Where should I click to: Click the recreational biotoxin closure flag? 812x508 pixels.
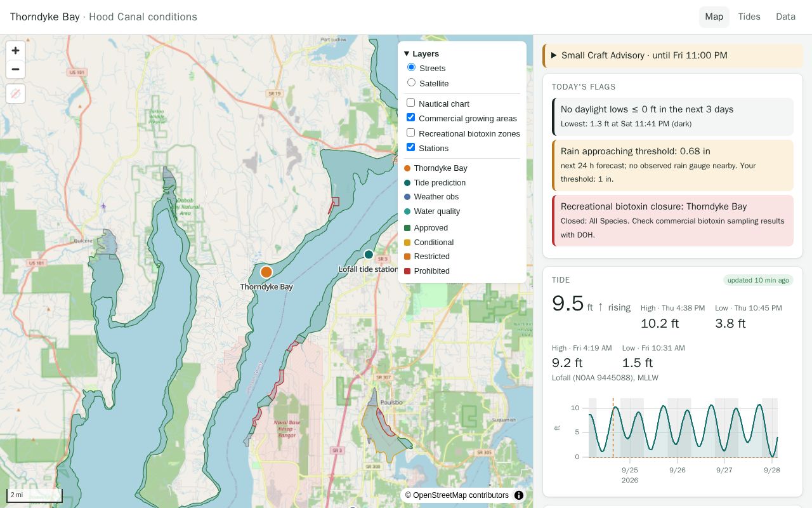point(673,220)
